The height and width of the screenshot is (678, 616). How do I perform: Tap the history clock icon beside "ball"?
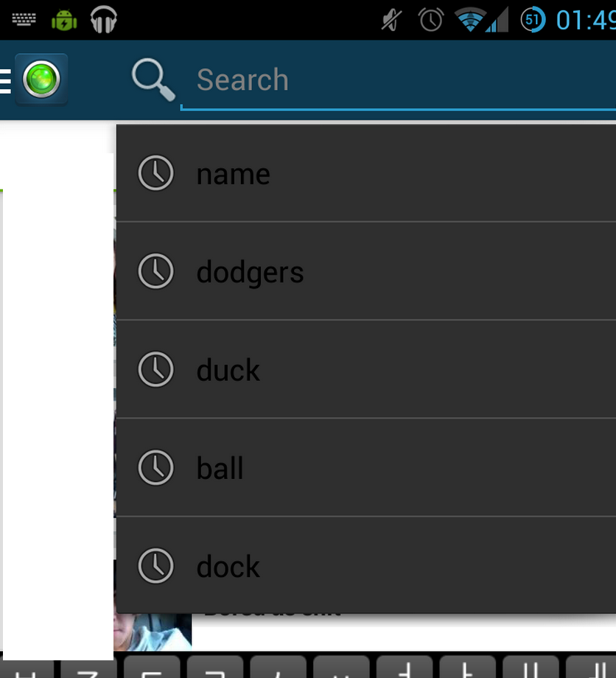point(155,467)
